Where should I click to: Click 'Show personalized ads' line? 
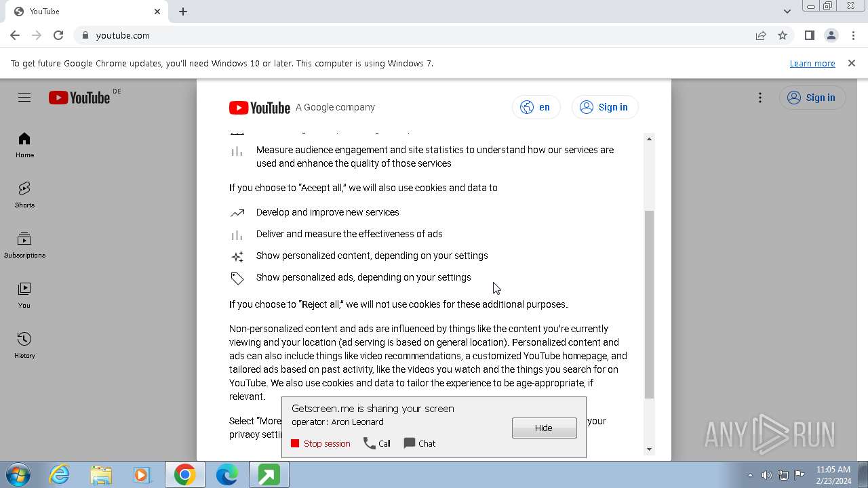(x=363, y=277)
